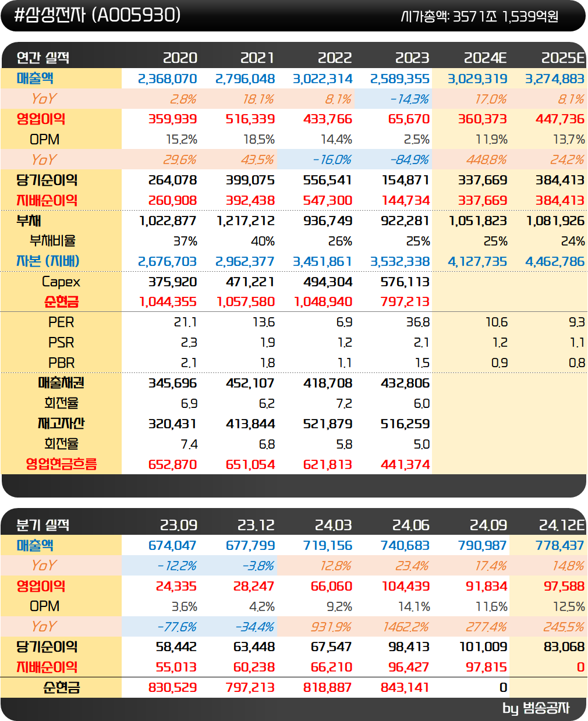The width and height of the screenshot is (588, 721).
Task: Click the '부채비율' row label
Action: (53, 241)
